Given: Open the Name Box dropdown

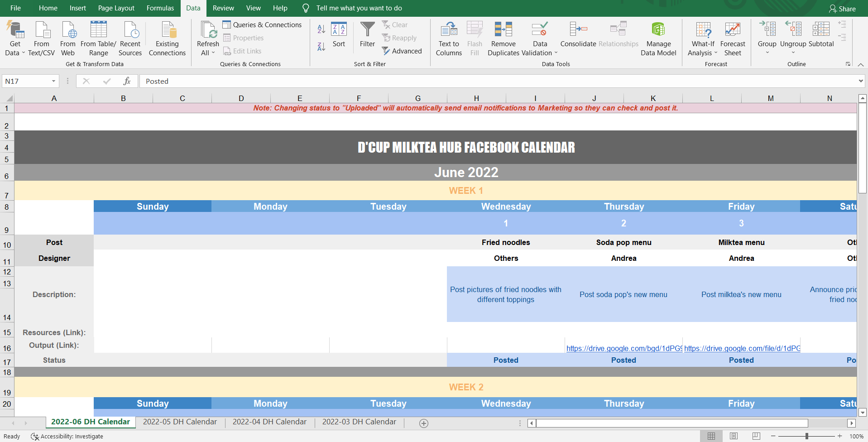Looking at the screenshot, I should (x=53, y=81).
